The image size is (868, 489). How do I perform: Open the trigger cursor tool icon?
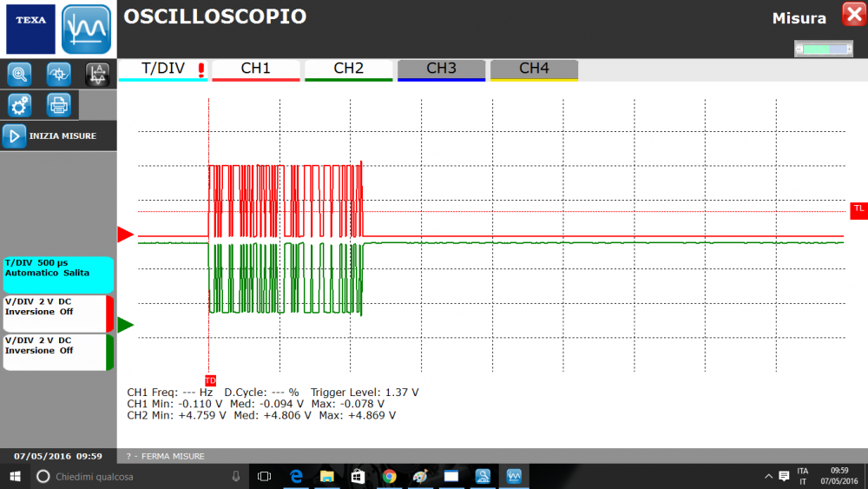[x=58, y=74]
